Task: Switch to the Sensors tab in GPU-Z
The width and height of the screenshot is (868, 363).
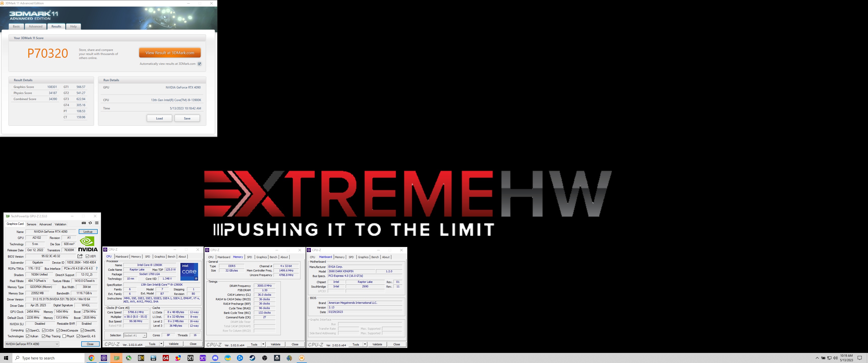Action: pyautogui.click(x=31, y=224)
